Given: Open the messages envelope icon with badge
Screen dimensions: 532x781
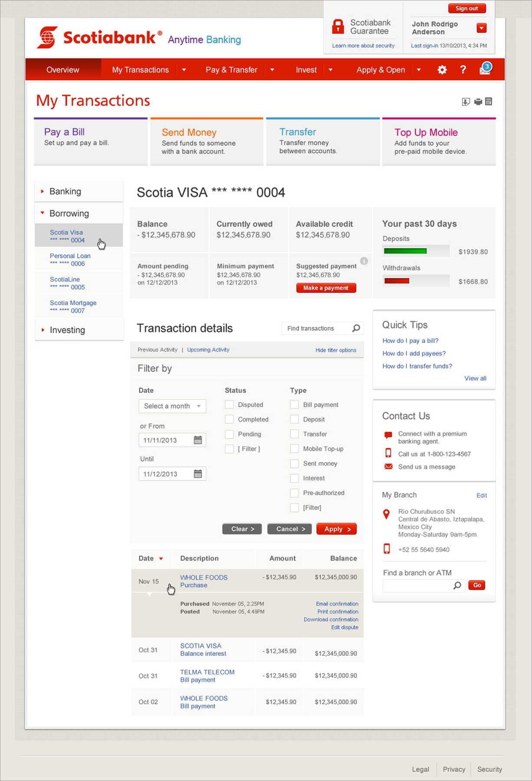Looking at the screenshot, I should [x=485, y=69].
